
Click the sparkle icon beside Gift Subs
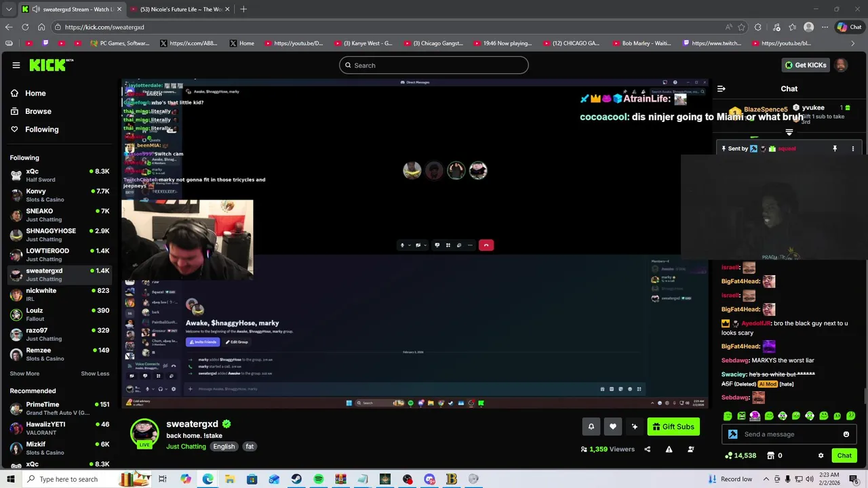(635, 426)
